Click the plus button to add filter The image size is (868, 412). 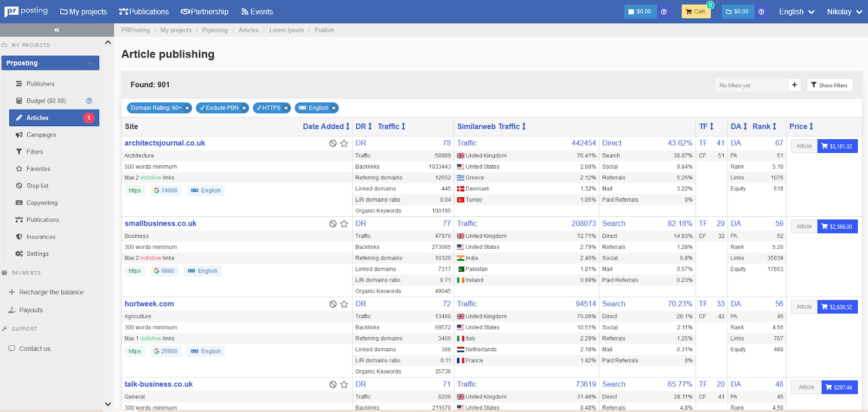point(794,85)
